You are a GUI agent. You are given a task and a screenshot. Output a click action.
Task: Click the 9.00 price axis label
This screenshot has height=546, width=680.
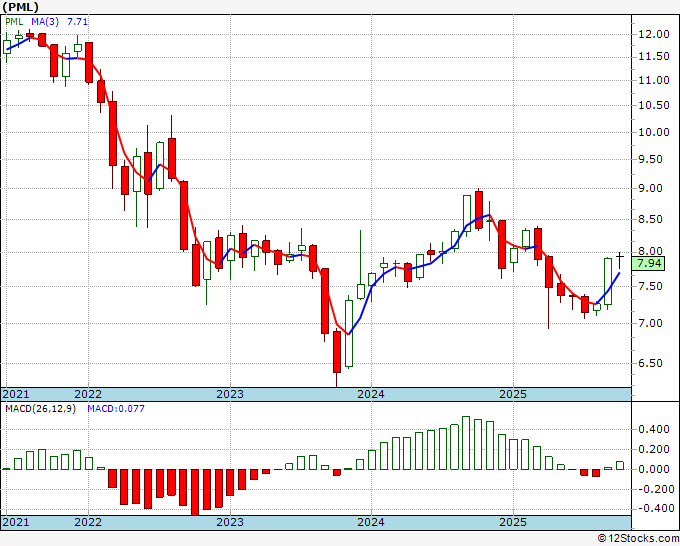(651, 189)
